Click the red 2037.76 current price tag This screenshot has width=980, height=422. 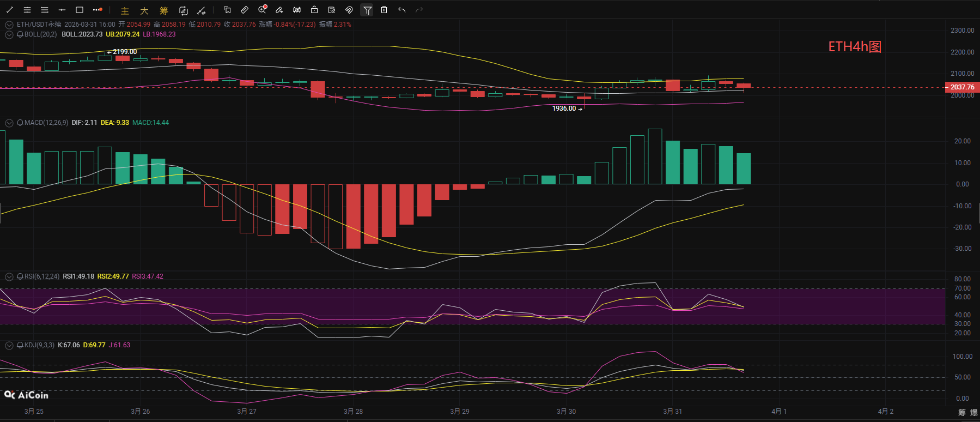tap(962, 87)
